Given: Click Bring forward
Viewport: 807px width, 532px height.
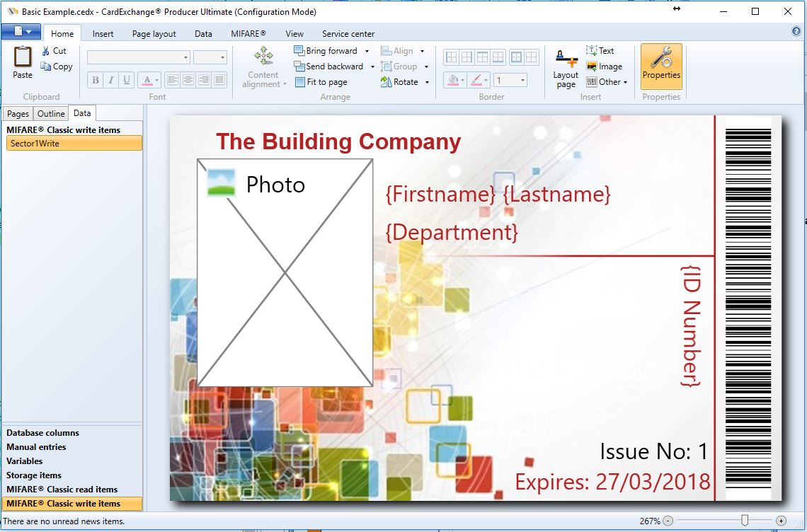Looking at the screenshot, I should (x=326, y=51).
